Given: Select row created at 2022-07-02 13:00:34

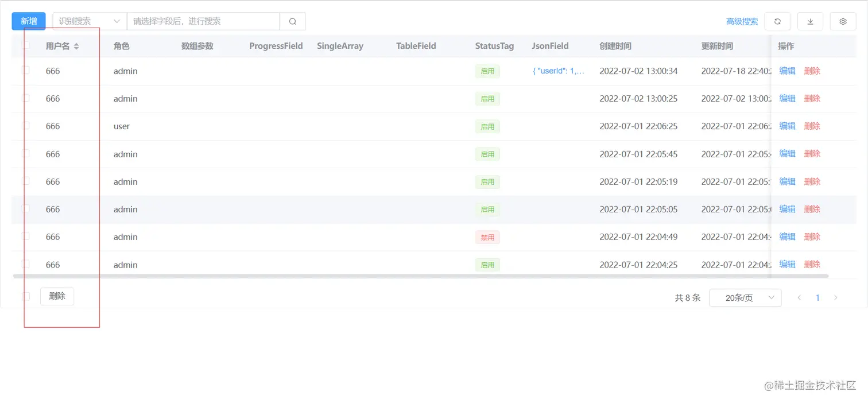Looking at the screenshot, I should click(26, 70).
